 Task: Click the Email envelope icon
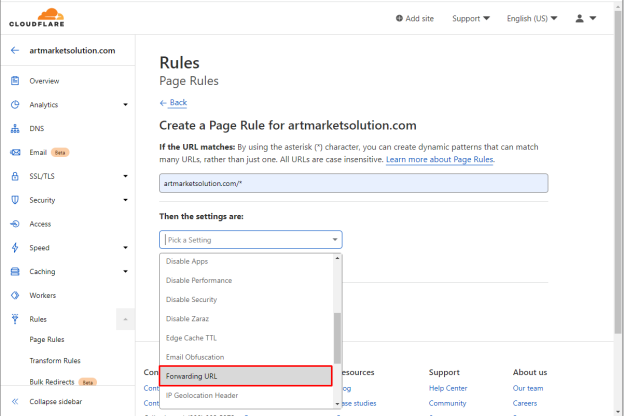tap(15, 152)
